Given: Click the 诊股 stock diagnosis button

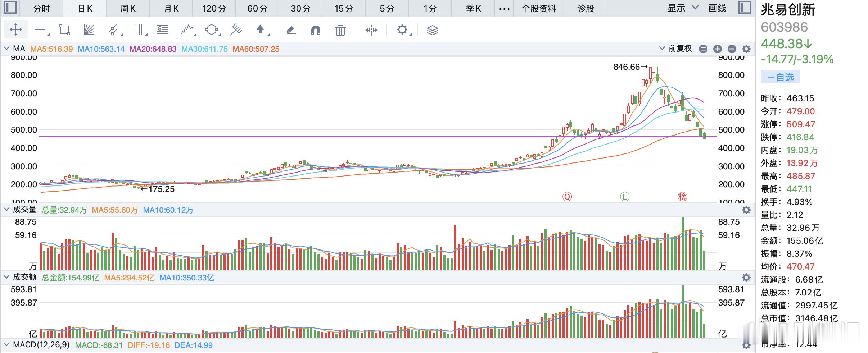Looking at the screenshot, I should tap(586, 8).
